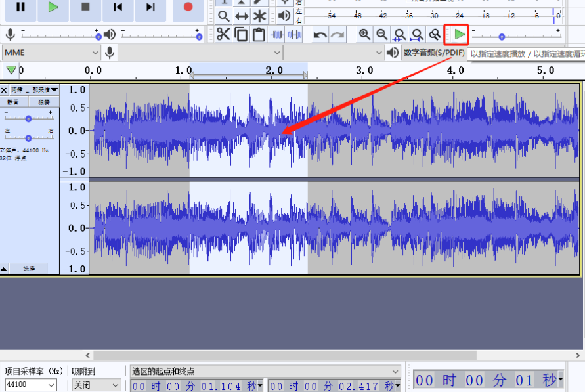Undo the last action
The image size is (585, 392).
coord(320,35)
